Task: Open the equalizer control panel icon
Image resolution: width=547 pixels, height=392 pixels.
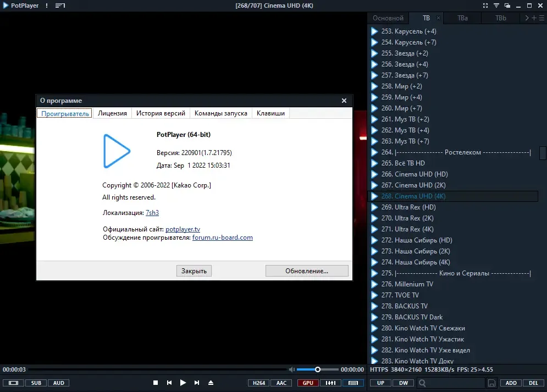Action: (x=330, y=383)
